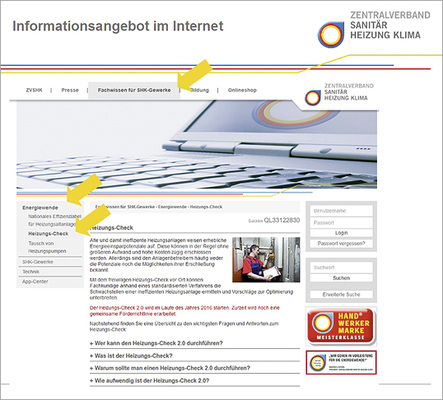The height and width of the screenshot is (400, 443).
Task: Open Nationales Effizienzlabel sidebar link
Action: (x=54, y=220)
